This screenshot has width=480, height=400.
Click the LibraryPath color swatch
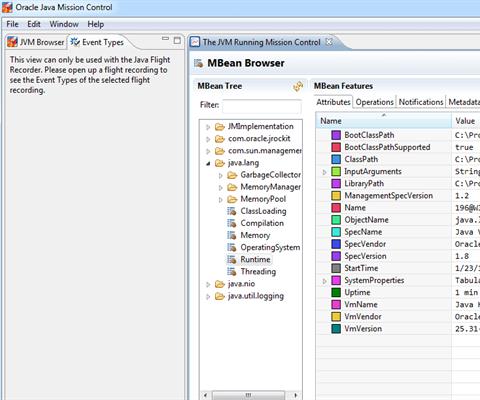coord(336,183)
